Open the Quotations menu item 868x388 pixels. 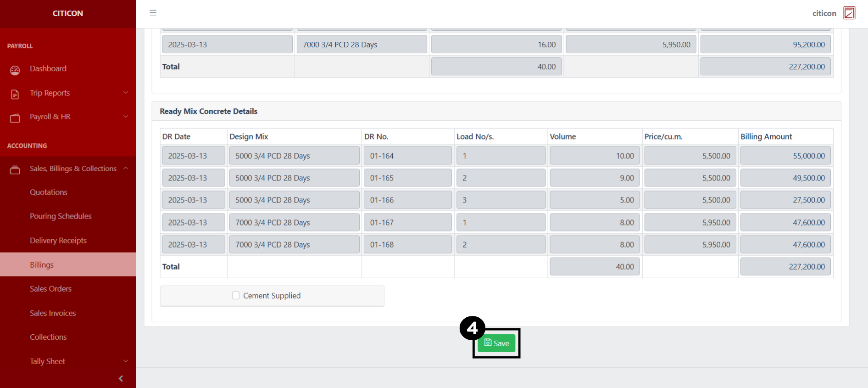click(49, 192)
